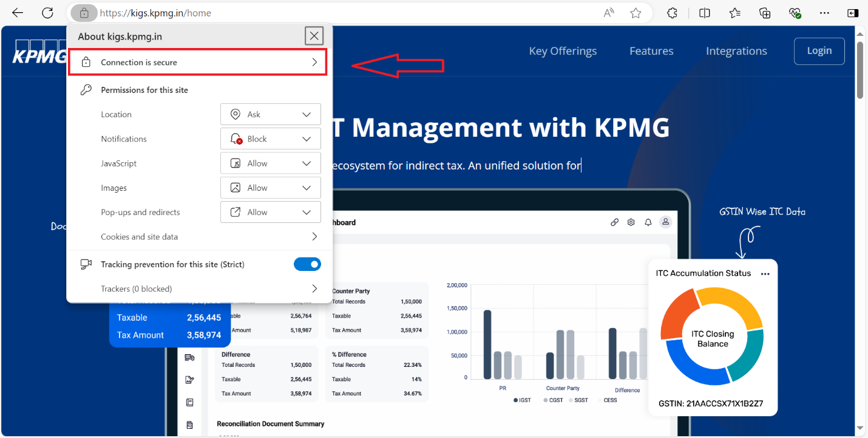Open JavaScript permission dropdown
Viewport: 868px width, 438px height.
[x=271, y=163]
